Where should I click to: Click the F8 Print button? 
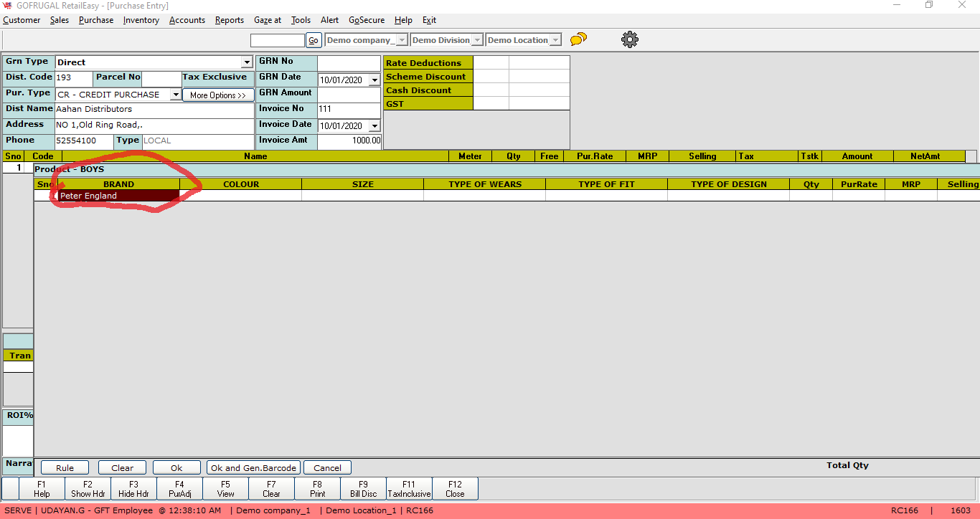pyautogui.click(x=317, y=489)
